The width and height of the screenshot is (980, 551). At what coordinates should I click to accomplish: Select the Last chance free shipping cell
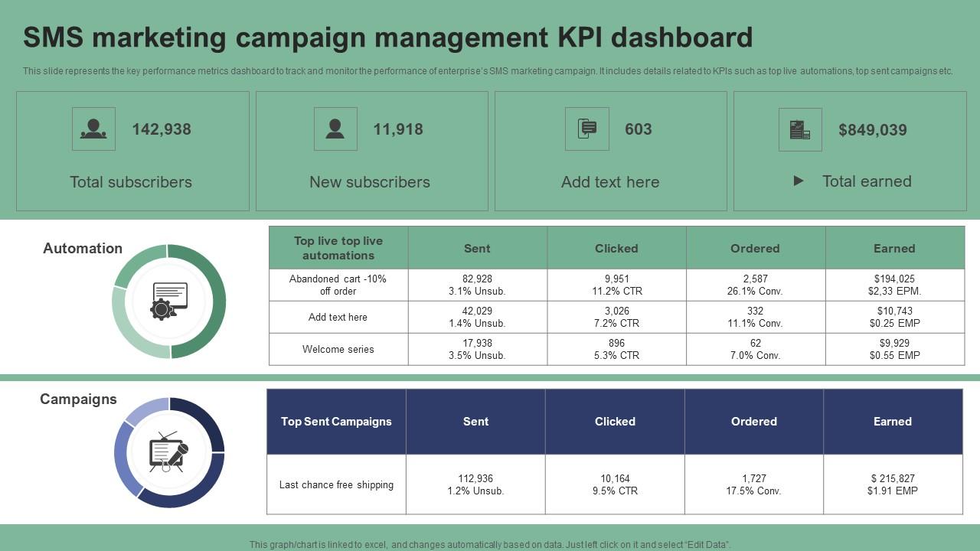click(x=336, y=484)
